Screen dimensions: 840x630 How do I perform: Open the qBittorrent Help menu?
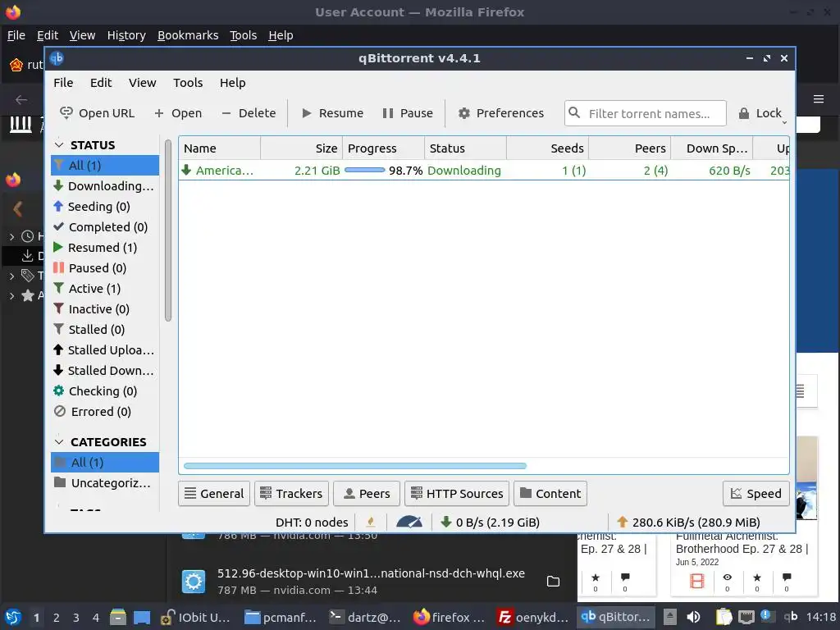coord(232,83)
